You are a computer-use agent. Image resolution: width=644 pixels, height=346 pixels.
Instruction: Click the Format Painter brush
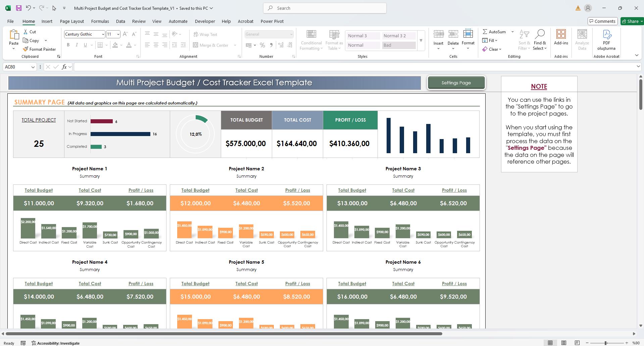point(26,49)
